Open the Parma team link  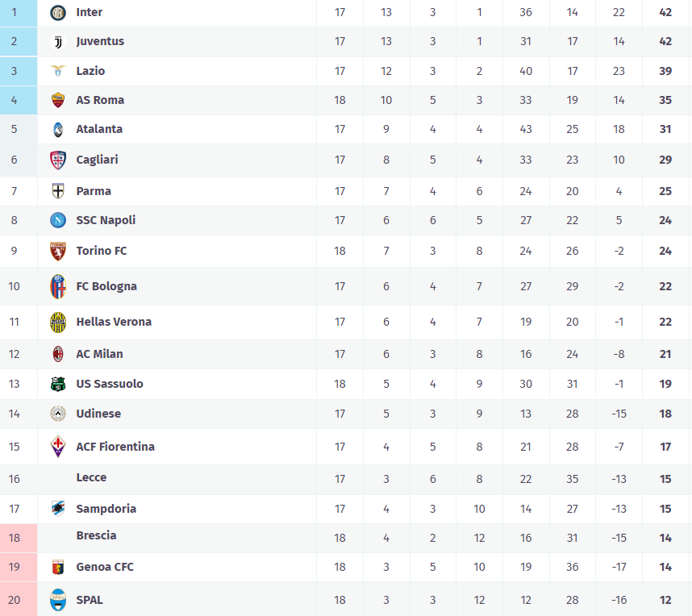pos(94,191)
